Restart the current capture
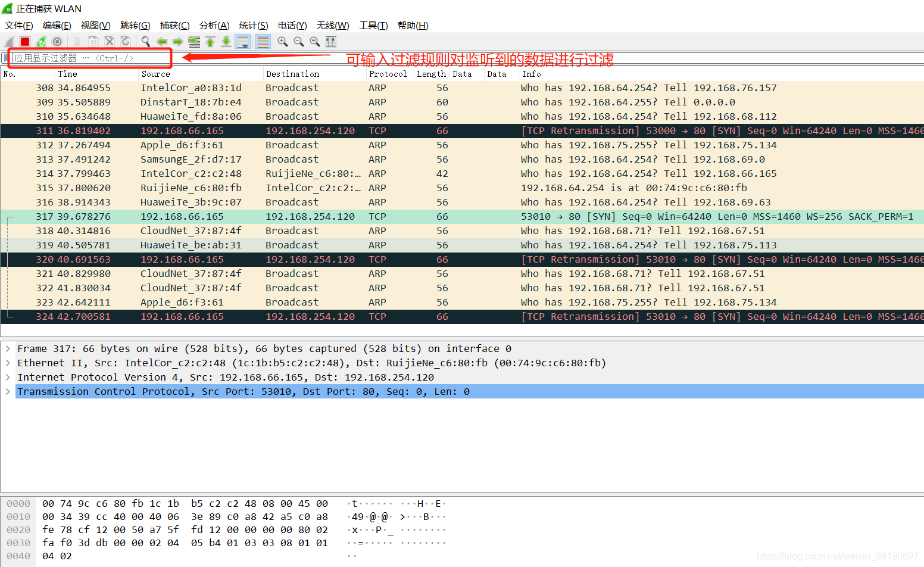Screen dimensions: 924x567 (41, 42)
